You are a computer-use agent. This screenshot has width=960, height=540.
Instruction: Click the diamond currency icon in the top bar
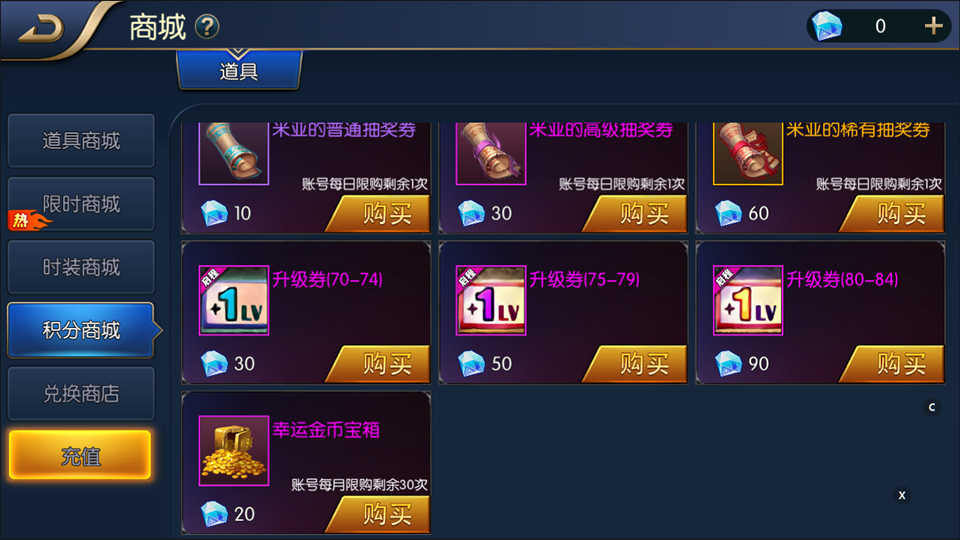pos(827,26)
